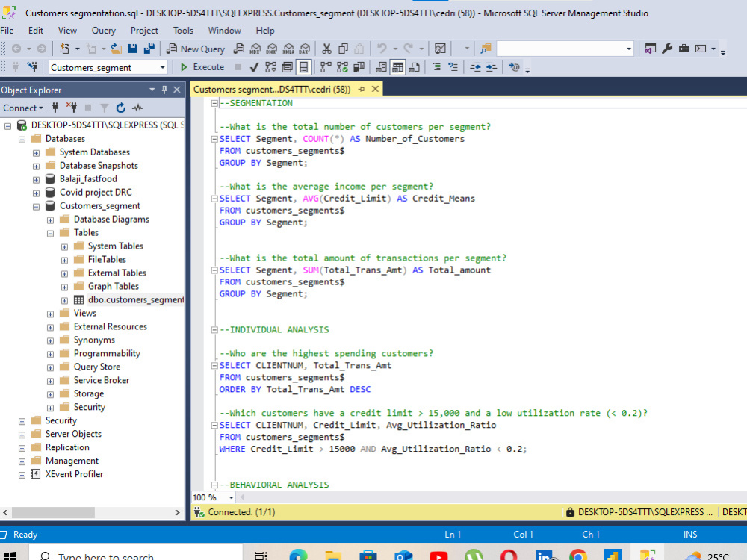Save the current query with the disk icon
Viewport: 747px width, 560px height.
pyautogui.click(x=133, y=49)
